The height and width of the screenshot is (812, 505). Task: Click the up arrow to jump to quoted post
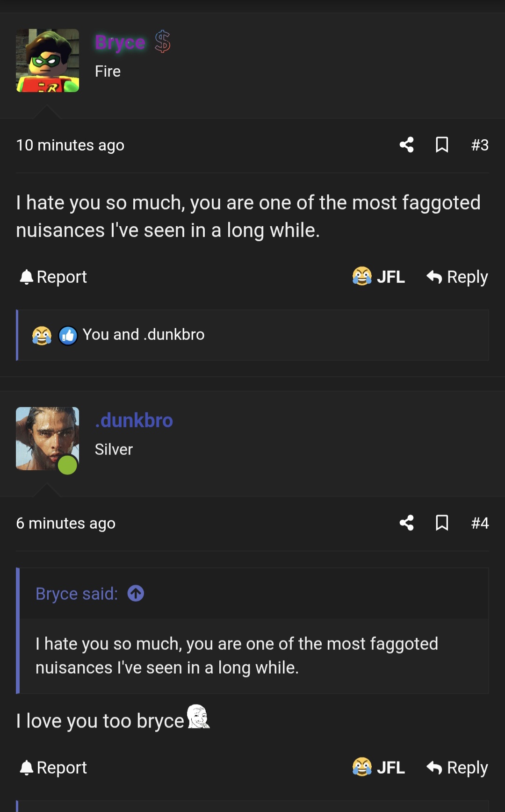click(x=135, y=593)
